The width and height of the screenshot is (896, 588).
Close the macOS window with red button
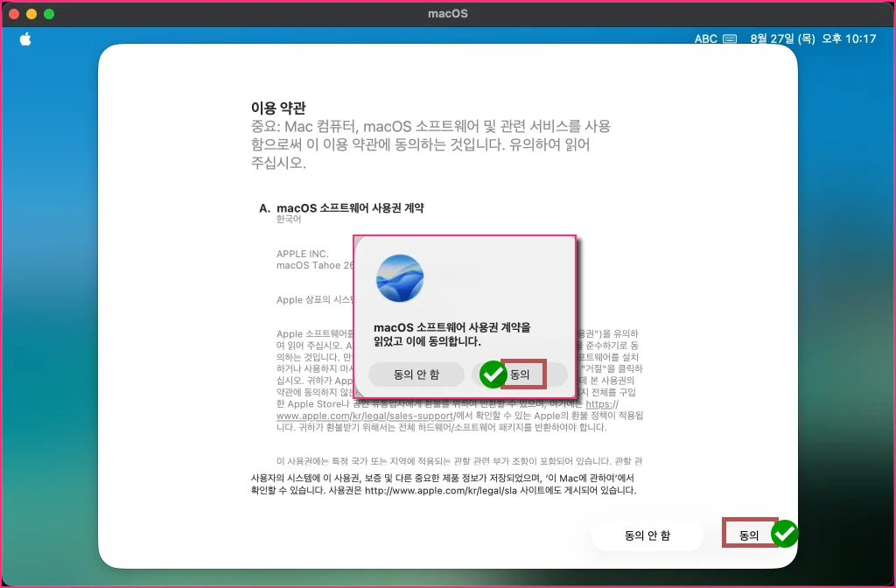pyautogui.click(x=14, y=14)
